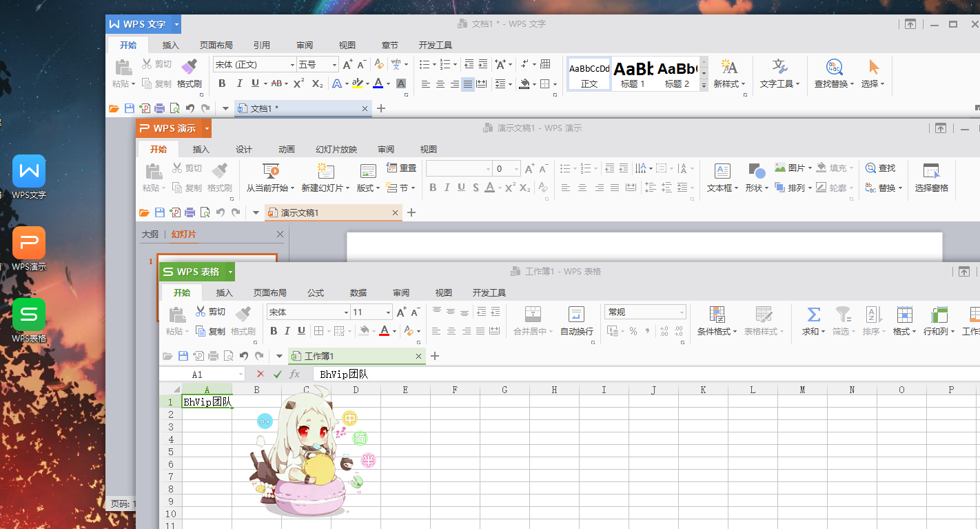Switch to the 插入 tab in WPS 表格

coord(223,292)
